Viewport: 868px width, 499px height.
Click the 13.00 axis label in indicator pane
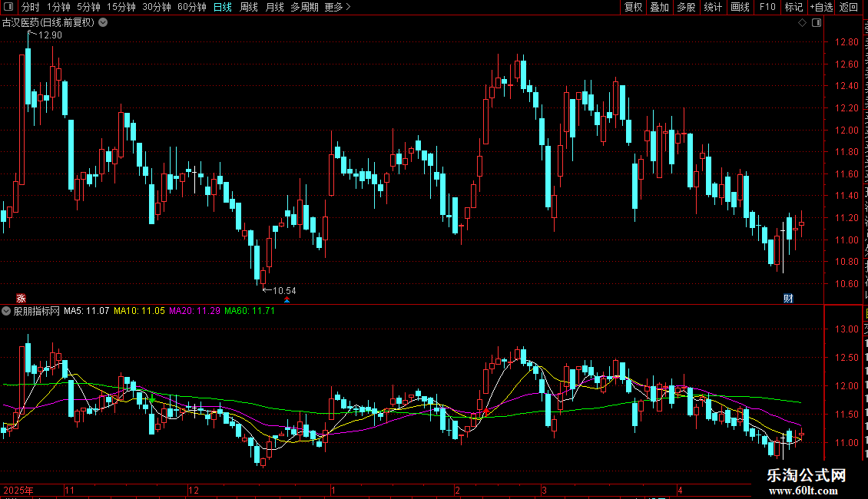pos(846,329)
